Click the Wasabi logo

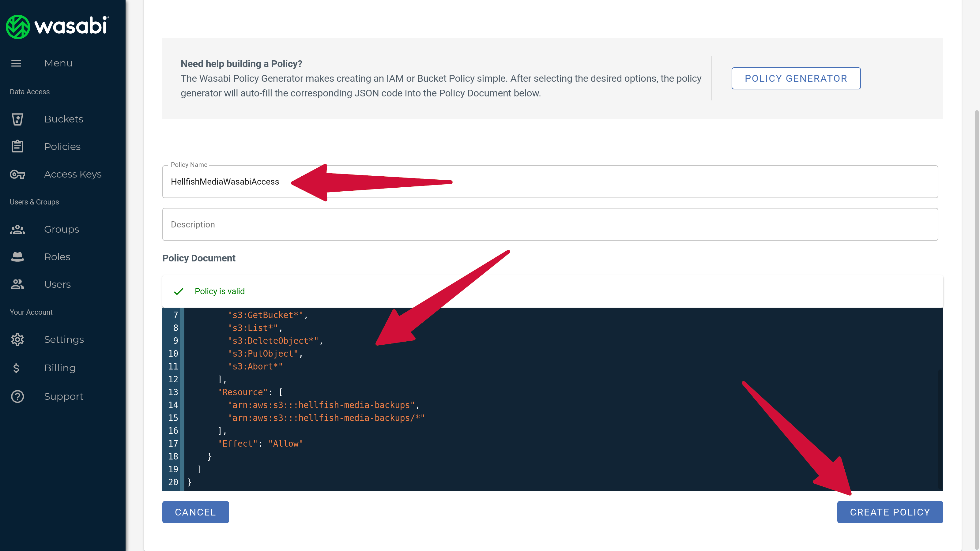[x=58, y=27]
